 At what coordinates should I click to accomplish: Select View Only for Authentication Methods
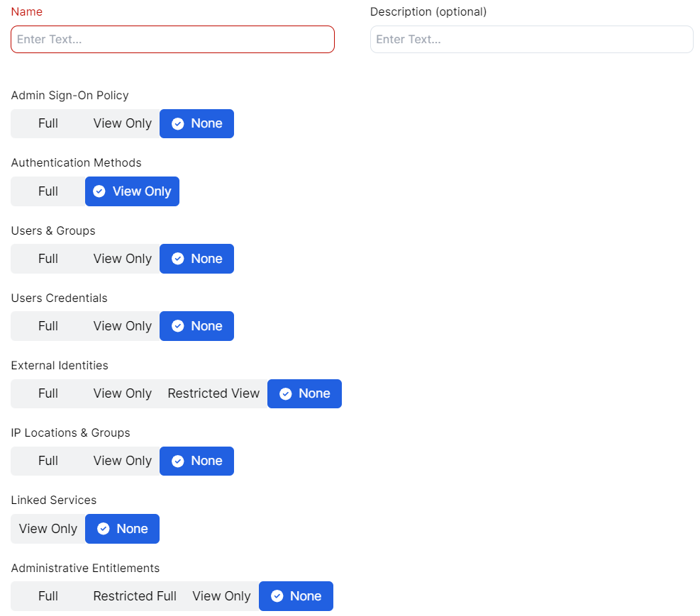[132, 191]
